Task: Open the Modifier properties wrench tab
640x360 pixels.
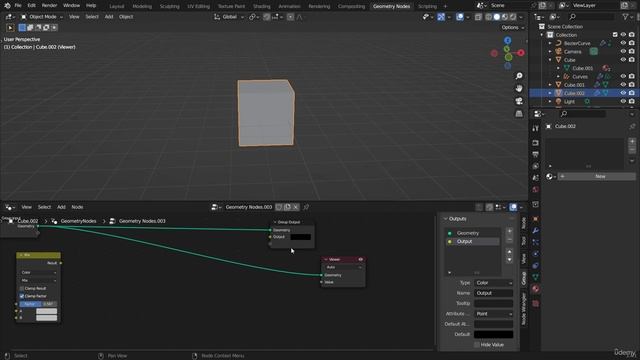Action: point(536,231)
